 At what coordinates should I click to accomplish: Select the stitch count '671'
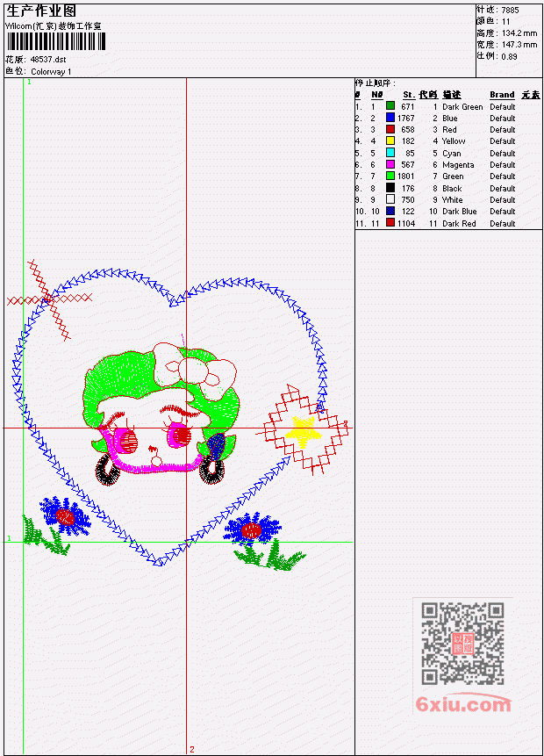[408, 106]
